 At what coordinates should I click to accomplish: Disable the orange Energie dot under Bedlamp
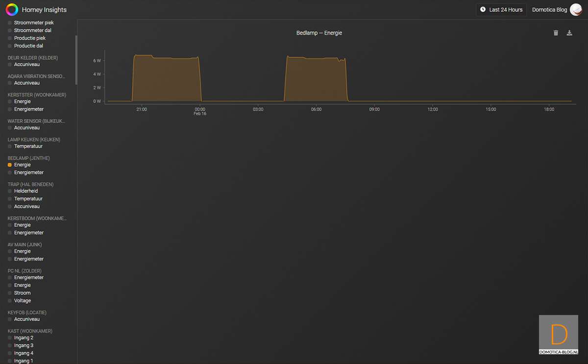(x=9, y=165)
